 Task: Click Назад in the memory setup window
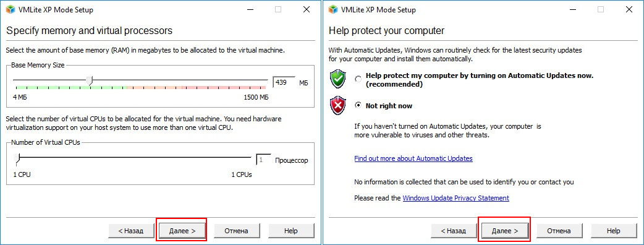pyautogui.click(x=131, y=231)
